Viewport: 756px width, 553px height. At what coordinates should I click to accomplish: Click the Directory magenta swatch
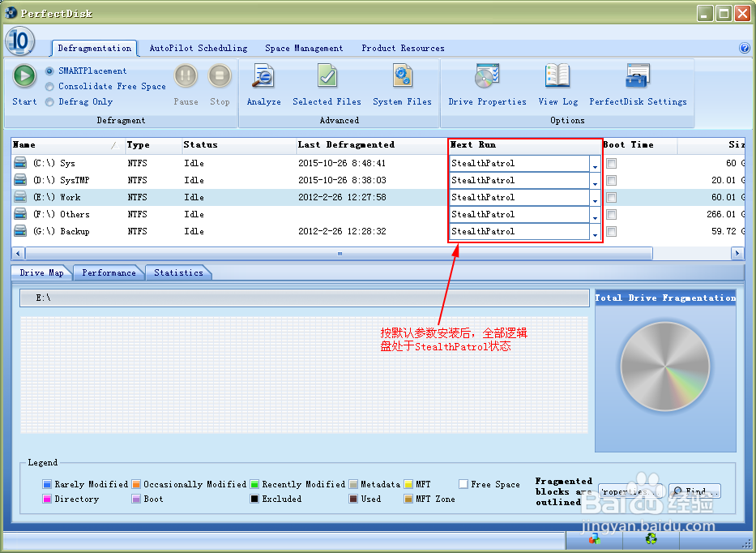click(47, 499)
